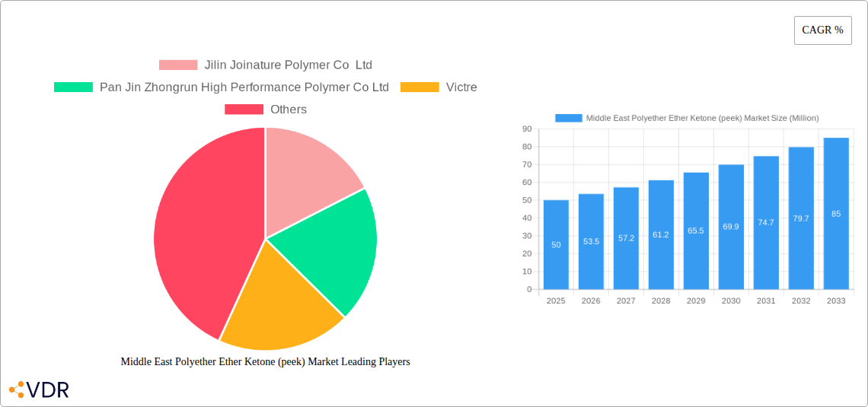Click the 2029 bar showing 65.5
The width and height of the screenshot is (868, 407).
[x=697, y=231]
